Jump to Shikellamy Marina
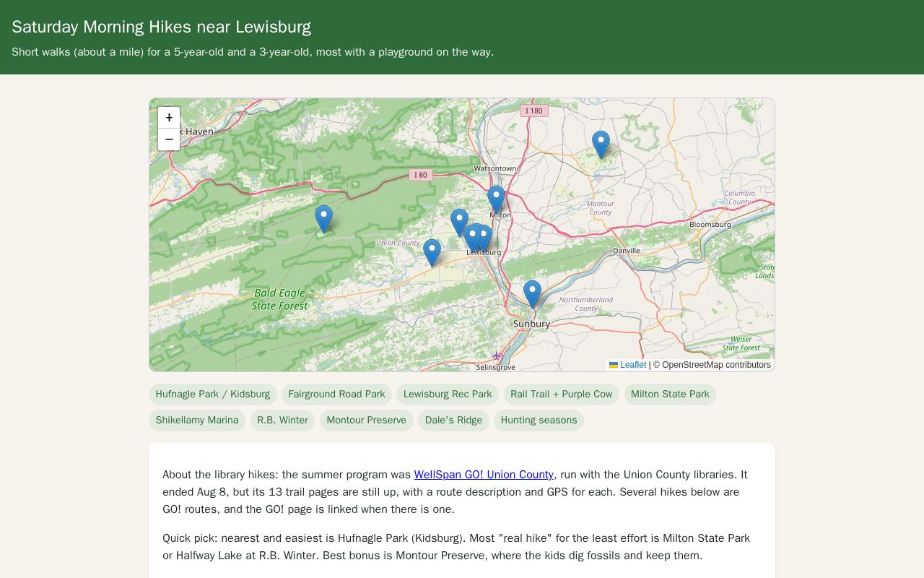Screen dimensions: 924x578 pos(197,420)
